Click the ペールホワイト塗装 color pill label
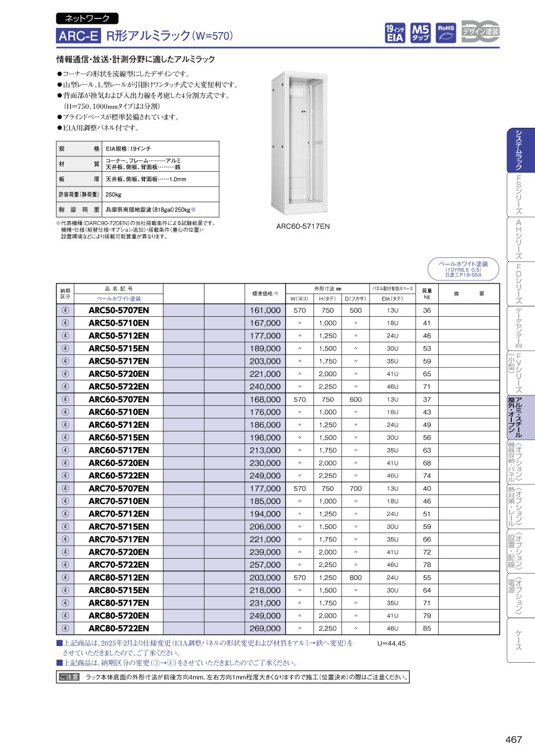Image resolution: width=535 pixels, height=756 pixels. click(463, 267)
